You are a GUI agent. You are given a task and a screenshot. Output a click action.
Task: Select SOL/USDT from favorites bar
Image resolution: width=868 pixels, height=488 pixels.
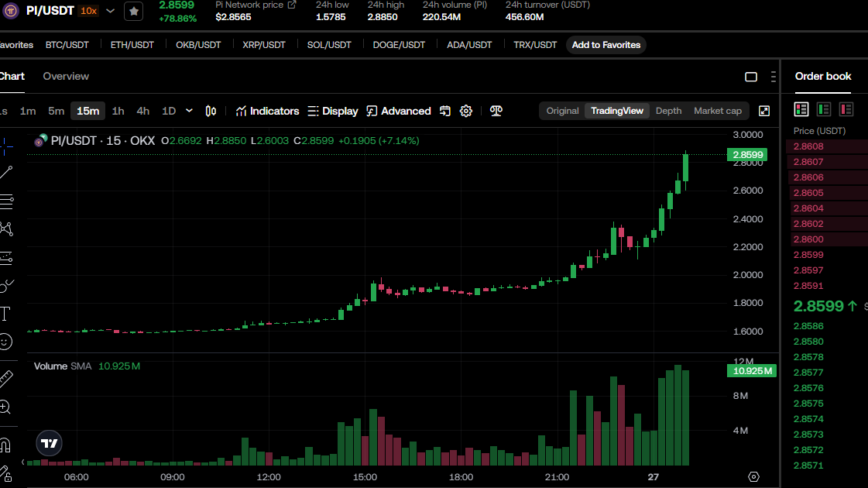coord(329,45)
